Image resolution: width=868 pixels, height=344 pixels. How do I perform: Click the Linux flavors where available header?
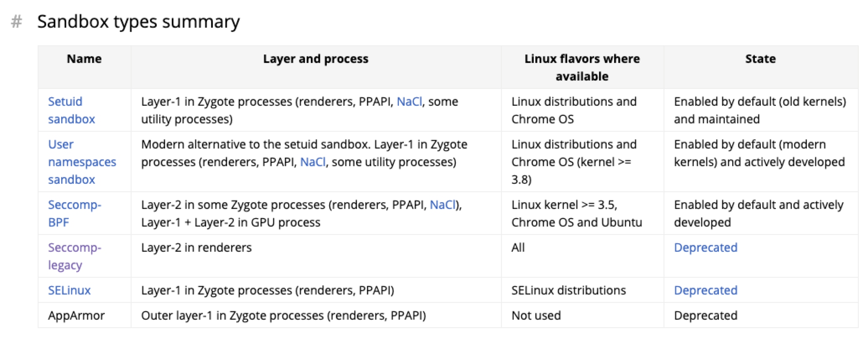[x=582, y=68]
